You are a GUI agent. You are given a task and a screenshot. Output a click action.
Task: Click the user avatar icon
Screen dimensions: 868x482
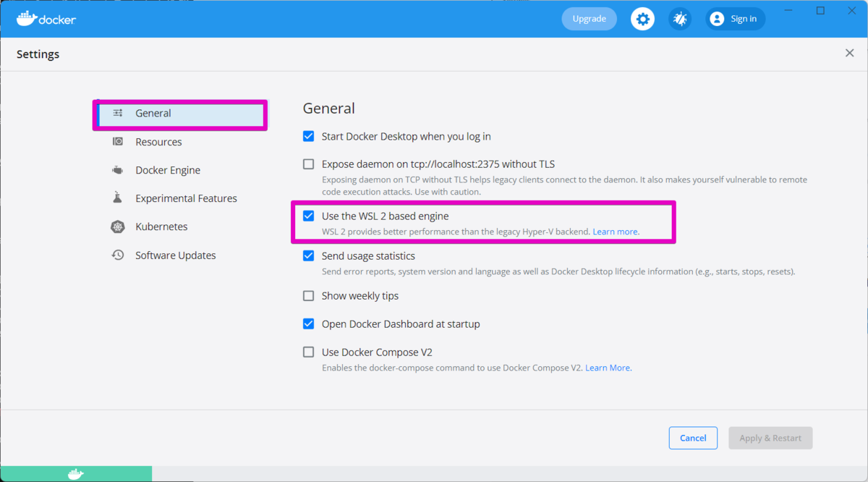(x=717, y=19)
